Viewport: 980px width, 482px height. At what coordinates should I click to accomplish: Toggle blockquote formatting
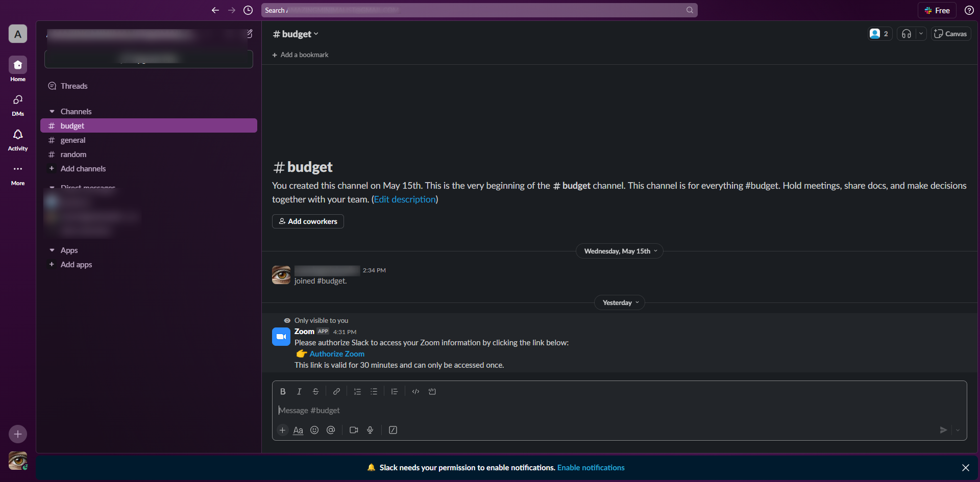(x=395, y=391)
